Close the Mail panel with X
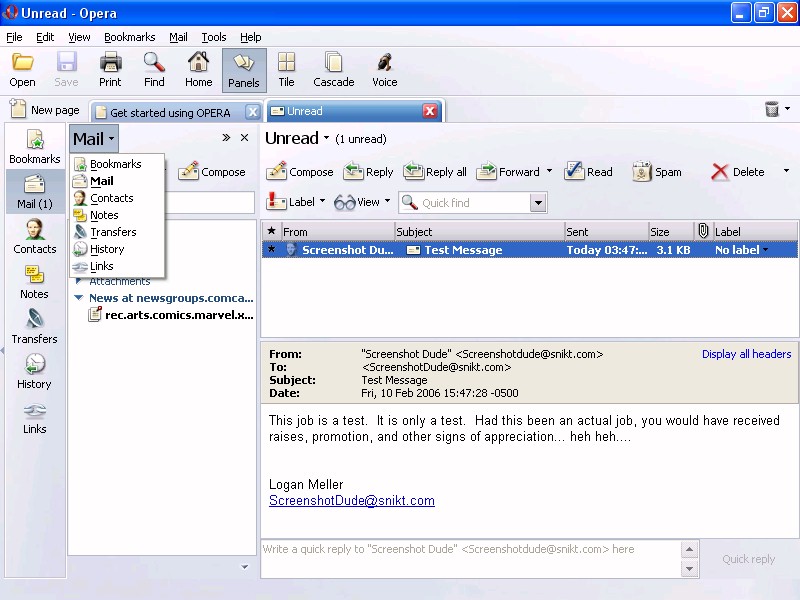800x600 pixels. coord(244,137)
